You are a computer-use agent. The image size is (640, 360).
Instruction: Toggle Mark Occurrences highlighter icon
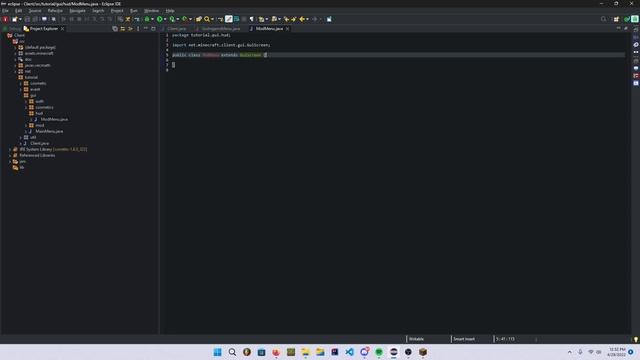(x=229, y=19)
